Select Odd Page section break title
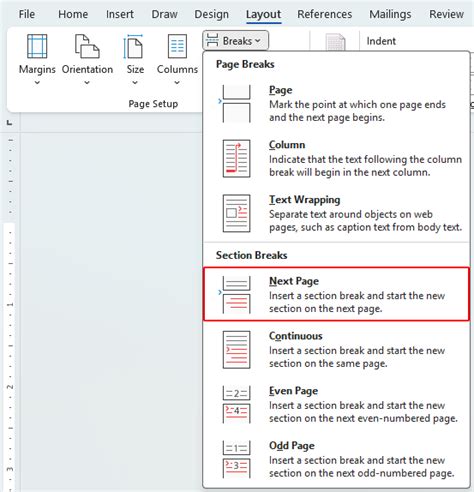Image resolution: width=474 pixels, height=492 pixels. 292,446
